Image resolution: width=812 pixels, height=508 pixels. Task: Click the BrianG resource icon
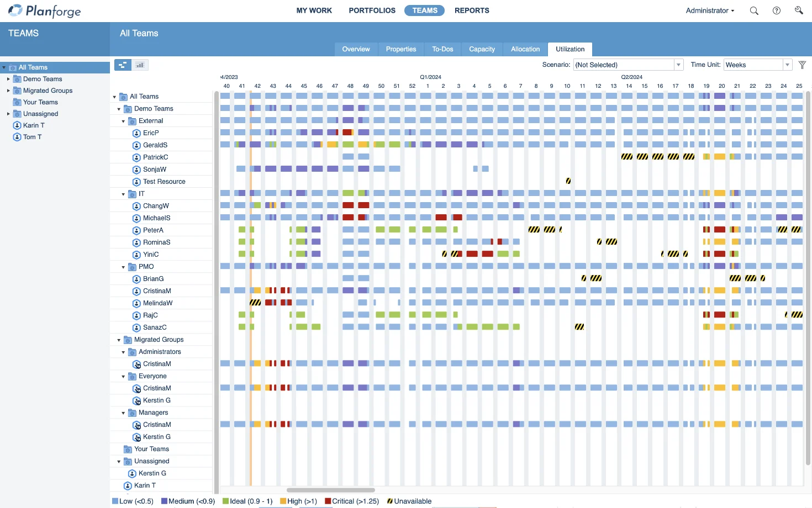[136, 279]
